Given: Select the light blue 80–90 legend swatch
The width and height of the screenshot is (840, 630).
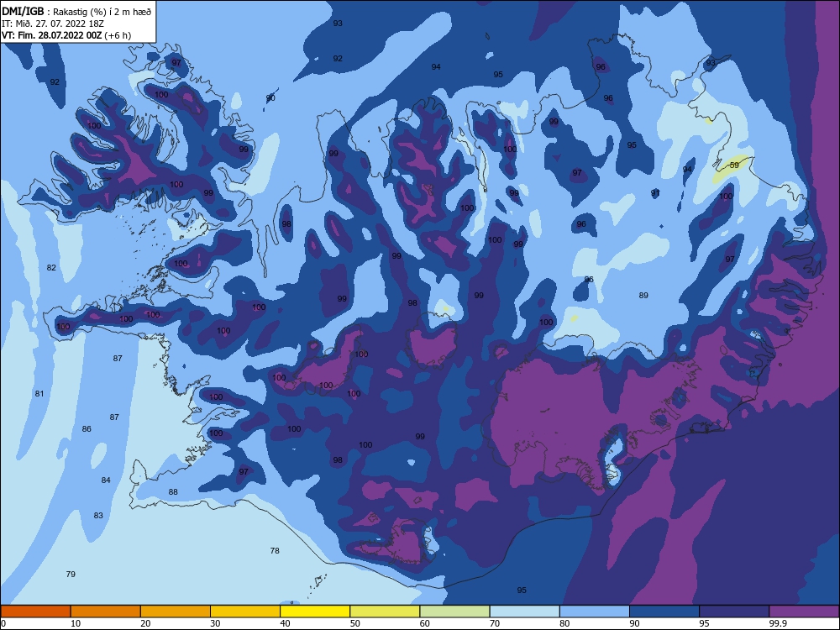Looking at the screenshot, I should (x=595, y=612).
